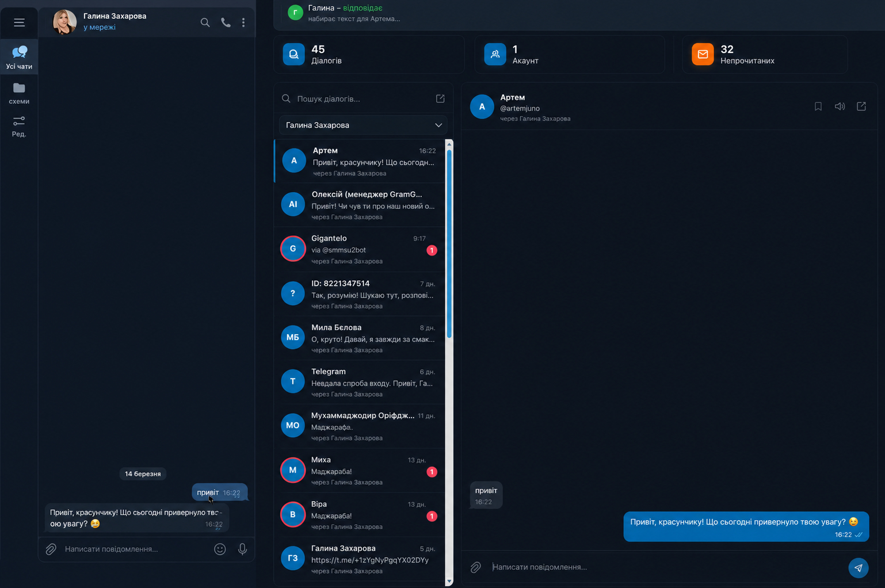Switch to the Усі чати tab
Viewport: 885px width, 588px height.
[x=19, y=57]
